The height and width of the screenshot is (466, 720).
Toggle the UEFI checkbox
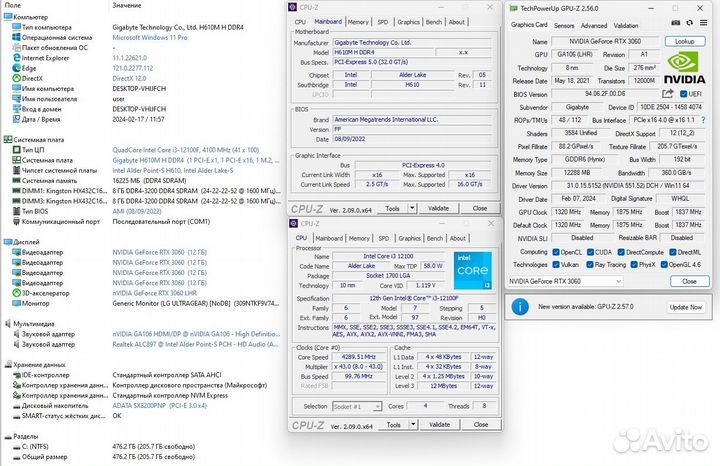(x=683, y=94)
